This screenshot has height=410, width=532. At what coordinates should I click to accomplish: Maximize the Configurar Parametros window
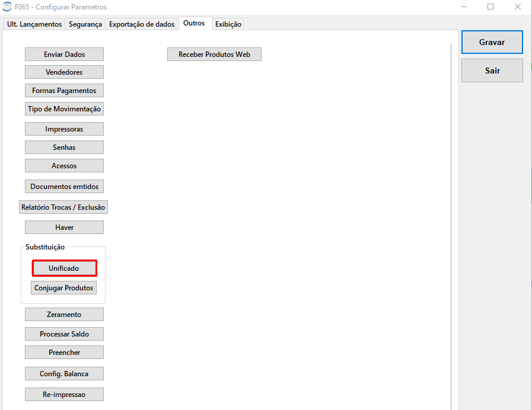[x=490, y=7]
